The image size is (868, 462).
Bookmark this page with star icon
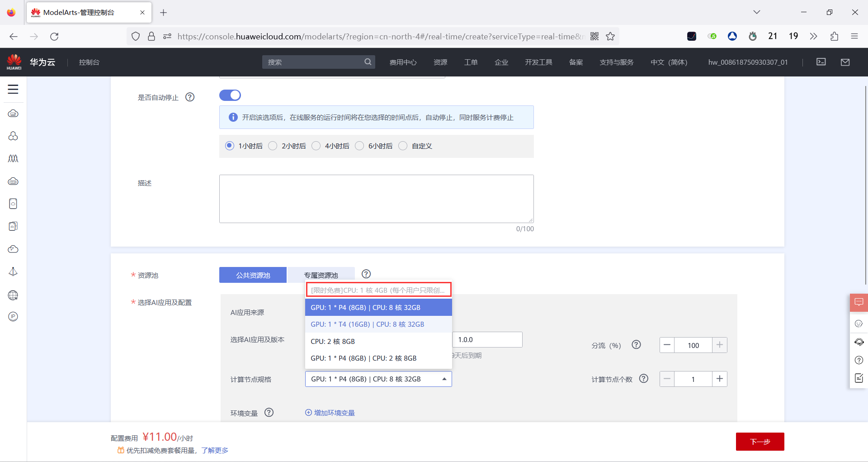click(x=610, y=37)
